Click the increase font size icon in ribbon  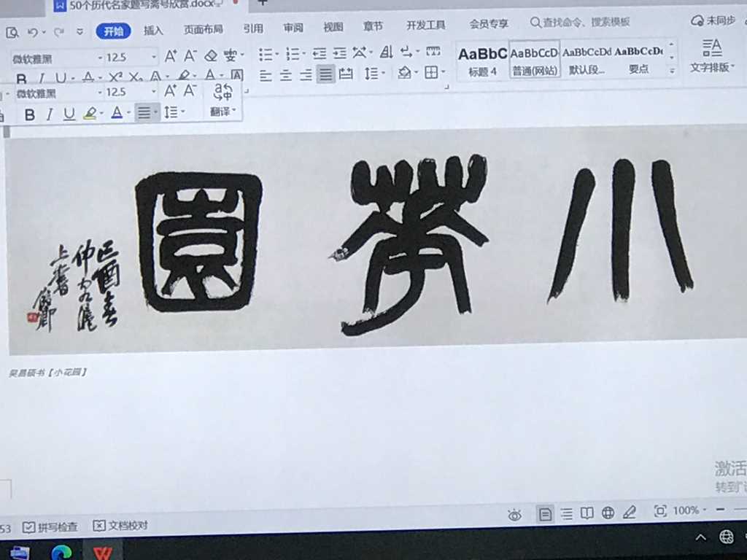coord(171,56)
